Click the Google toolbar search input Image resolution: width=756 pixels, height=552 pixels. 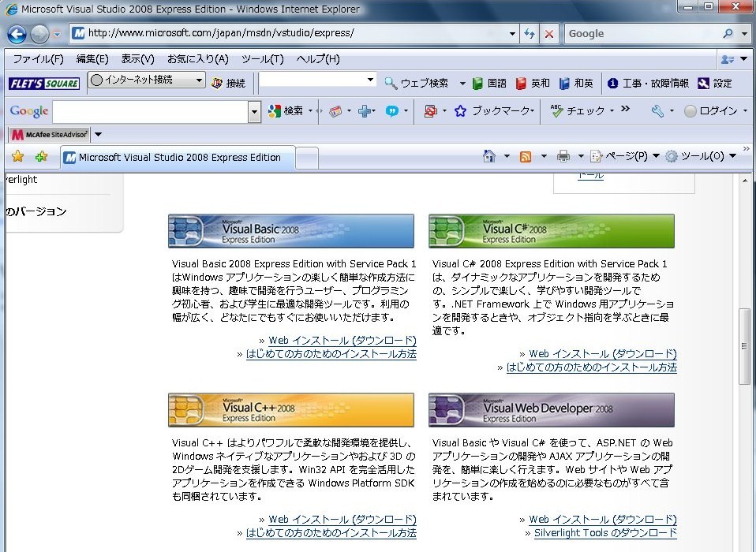(x=151, y=112)
